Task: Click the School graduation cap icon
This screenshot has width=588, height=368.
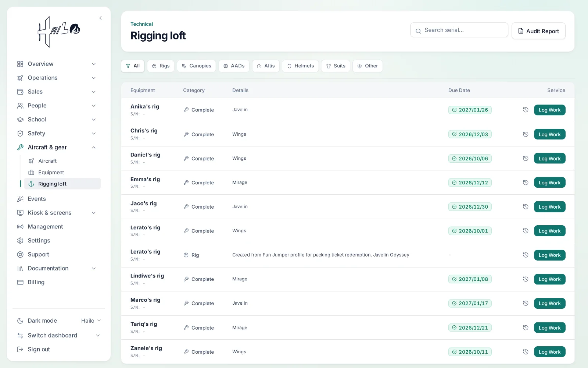Action: 20,120
